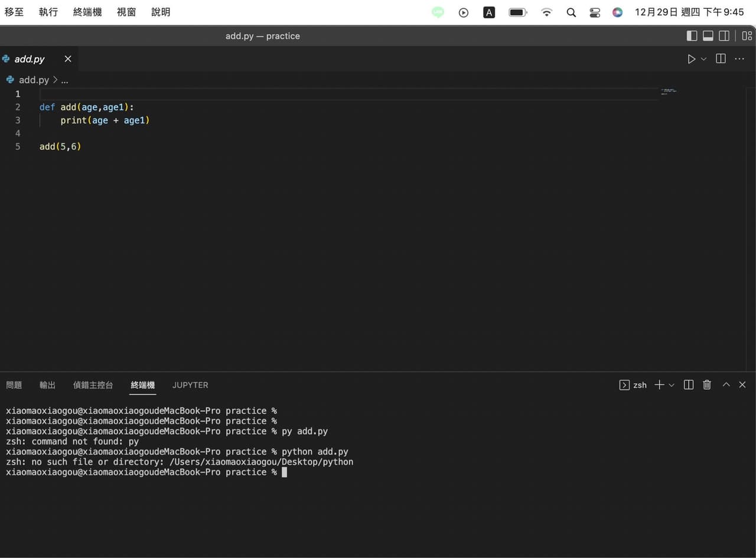The height and width of the screenshot is (558, 756).
Task: Open the split editor icon in the editor toolbar
Action: pyautogui.click(x=720, y=58)
